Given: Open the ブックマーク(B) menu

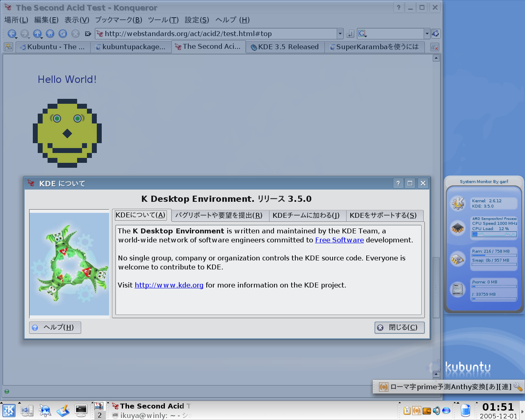Looking at the screenshot, I should pyautogui.click(x=119, y=20).
